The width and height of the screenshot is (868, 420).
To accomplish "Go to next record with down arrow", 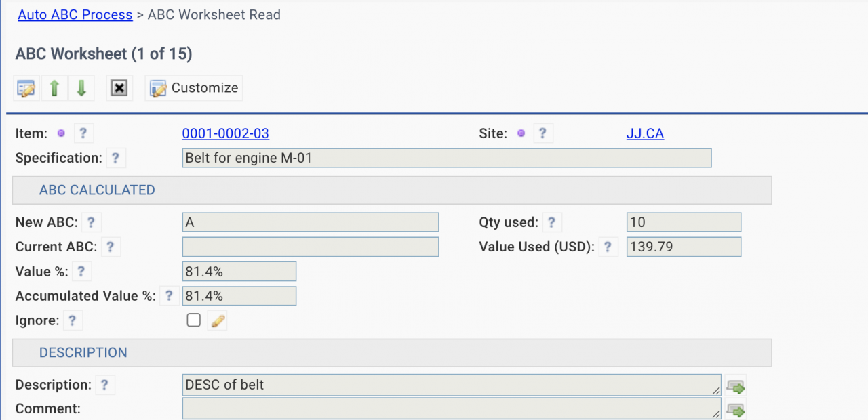I will point(81,88).
